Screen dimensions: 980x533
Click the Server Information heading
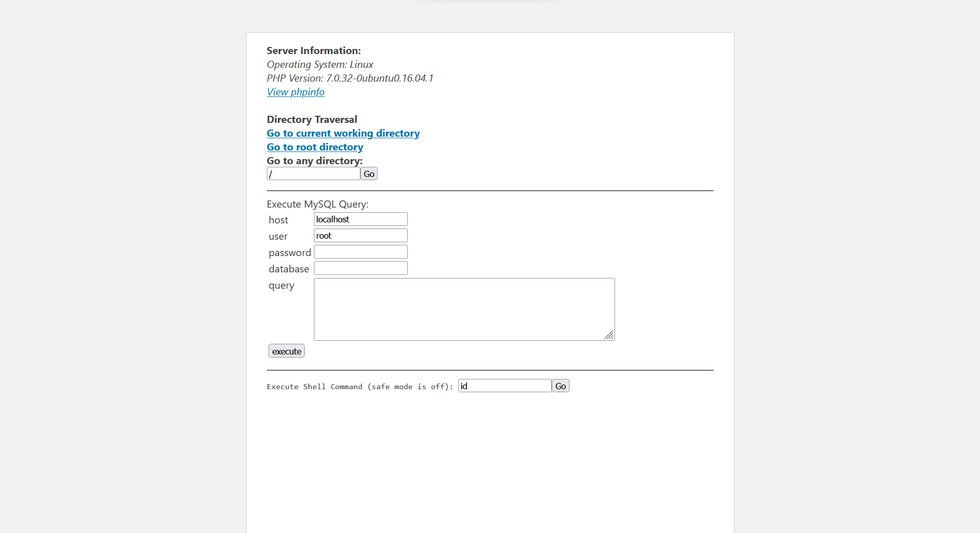pos(313,50)
